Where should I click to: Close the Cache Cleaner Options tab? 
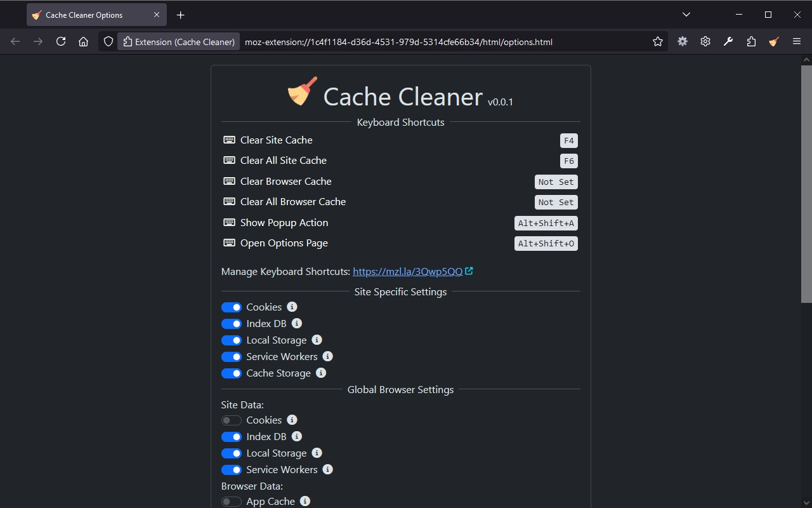[x=157, y=15]
